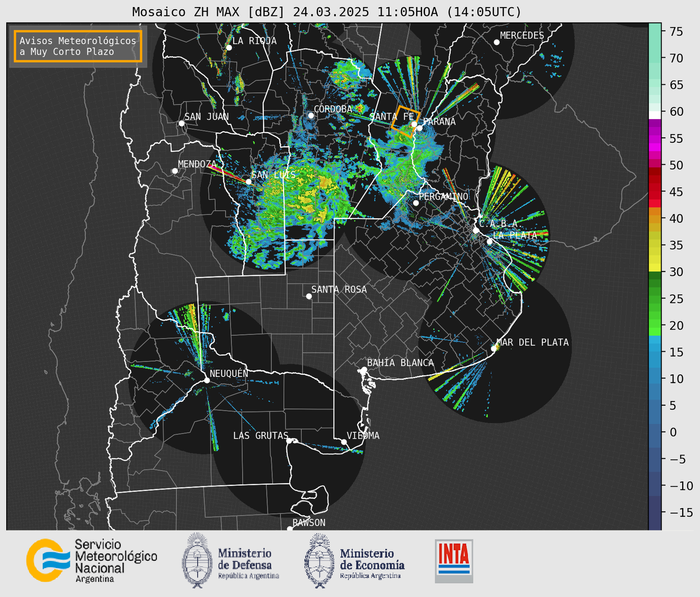This screenshot has height=597, width=700.
Task: Click the La Rioja city marker dot
Action: [x=229, y=48]
